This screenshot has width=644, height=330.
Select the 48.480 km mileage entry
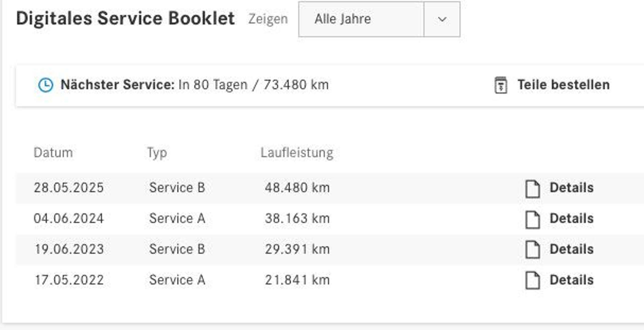[297, 188]
